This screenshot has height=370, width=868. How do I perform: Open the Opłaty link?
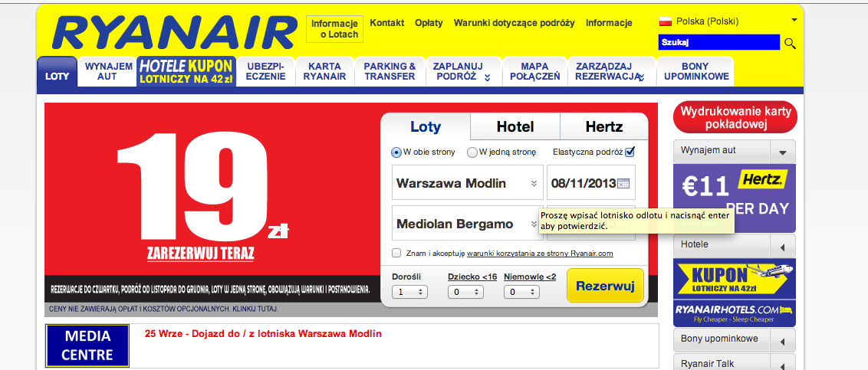pyautogui.click(x=429, y=23)
